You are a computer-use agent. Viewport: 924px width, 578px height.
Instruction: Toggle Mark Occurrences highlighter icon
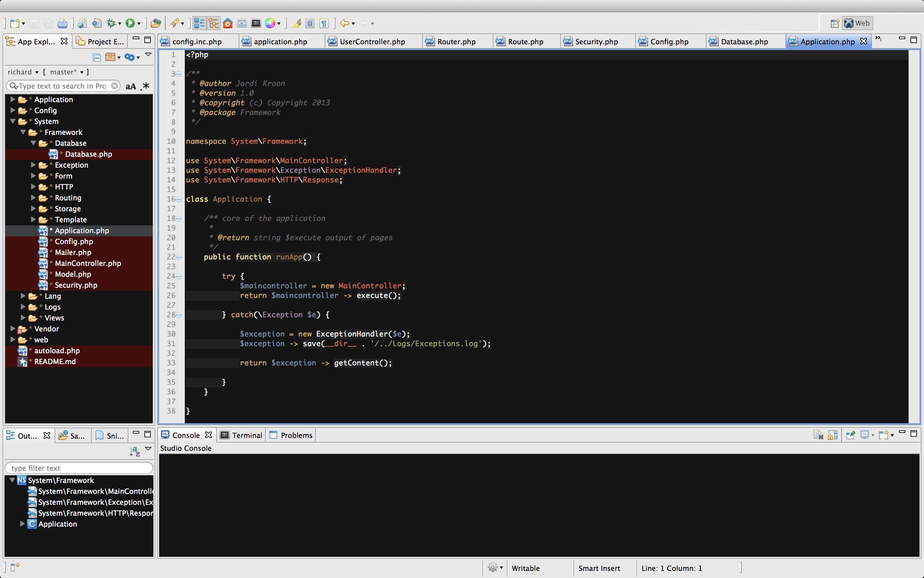pyautogui.click(x=296, y=23)
